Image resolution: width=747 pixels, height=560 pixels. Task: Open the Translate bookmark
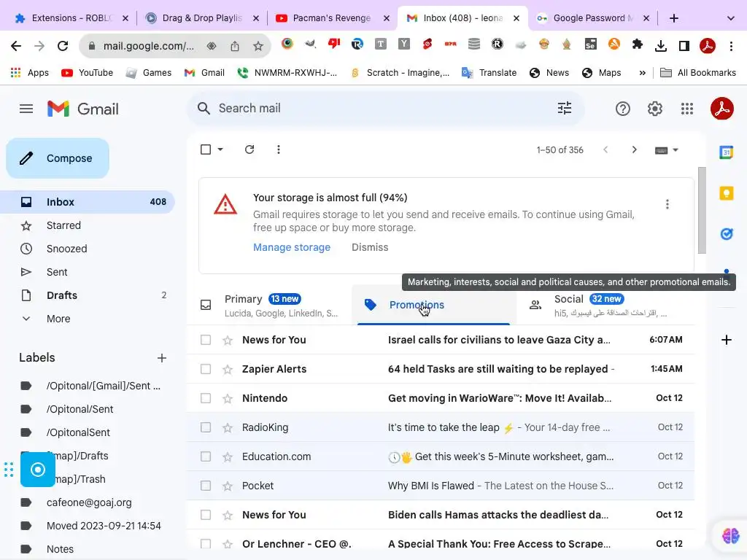pyautogui.click(x=489, y=73)
